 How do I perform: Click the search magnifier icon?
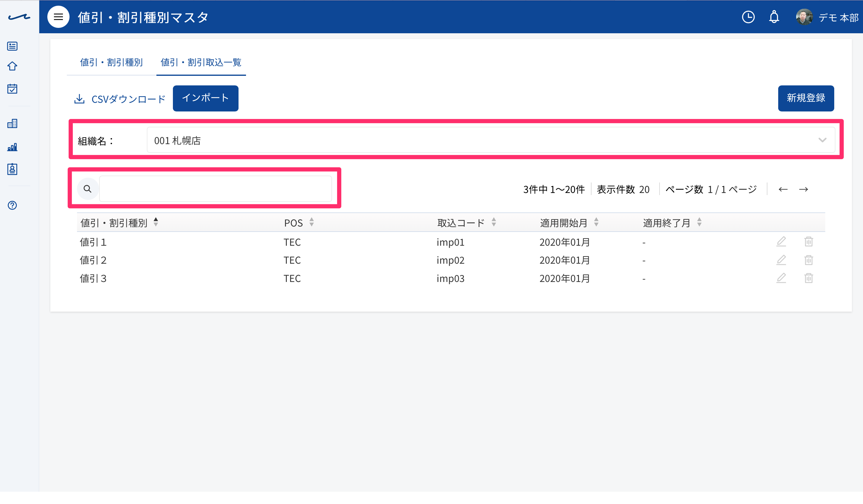click(x=88, y=189)
